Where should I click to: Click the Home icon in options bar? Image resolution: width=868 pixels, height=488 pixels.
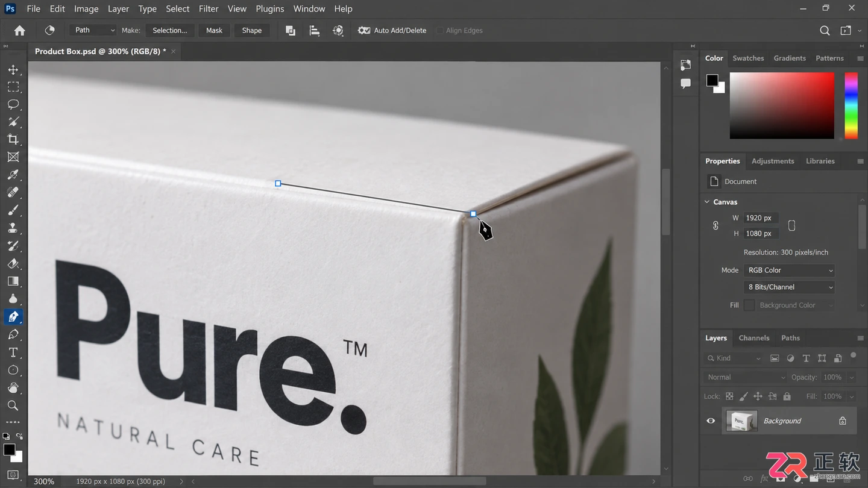coord(20,30)
